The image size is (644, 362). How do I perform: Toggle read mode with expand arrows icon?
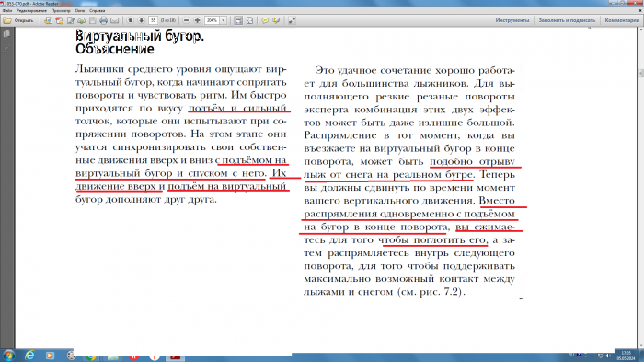[292, 20]
